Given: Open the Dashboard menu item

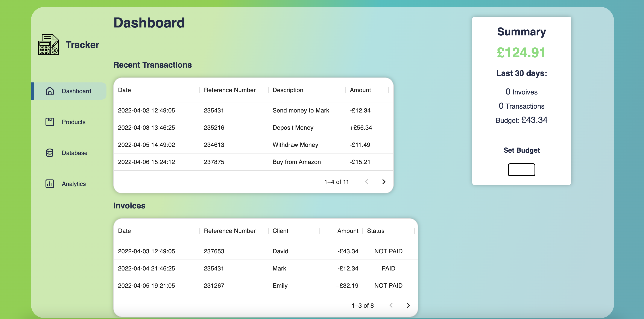Looking at the screenshot, I should 69,91.
